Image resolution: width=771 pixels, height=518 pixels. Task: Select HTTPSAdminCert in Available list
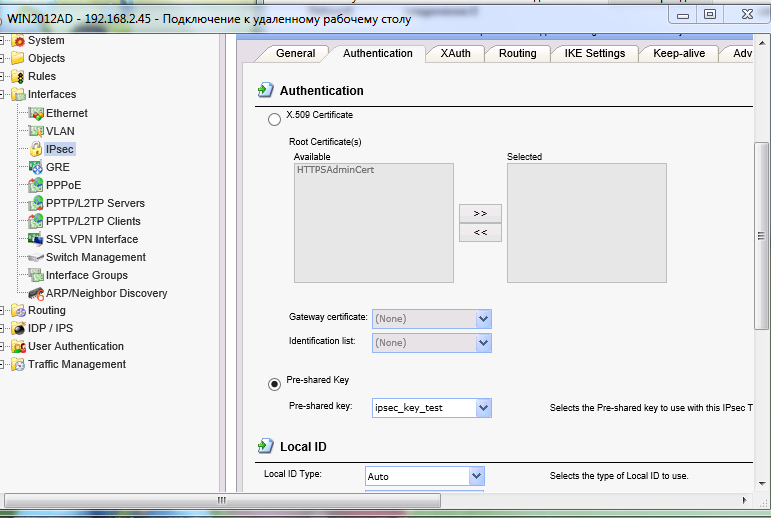pyautogui.click(x=328, y=170)
